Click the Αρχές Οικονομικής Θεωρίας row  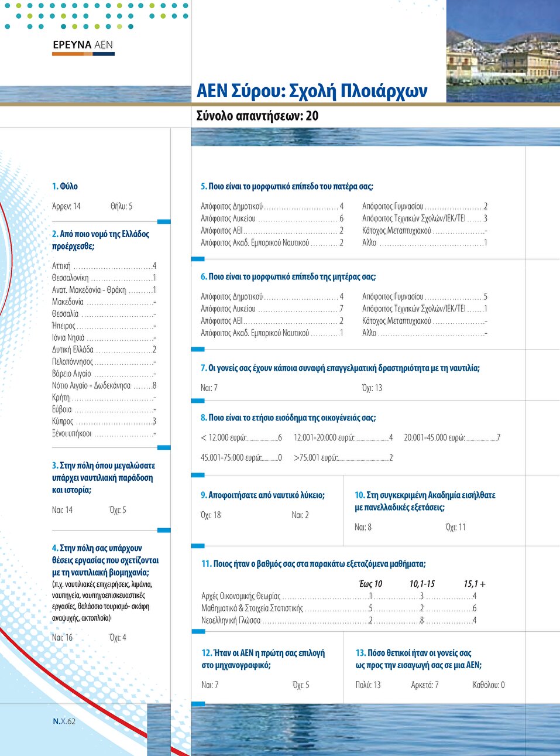tap(339, 596)
